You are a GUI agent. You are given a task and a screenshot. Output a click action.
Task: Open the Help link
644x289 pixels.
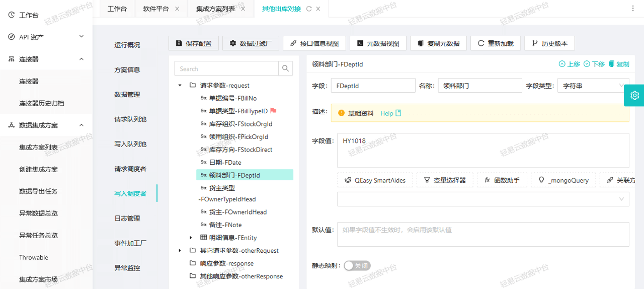point(386,113)
